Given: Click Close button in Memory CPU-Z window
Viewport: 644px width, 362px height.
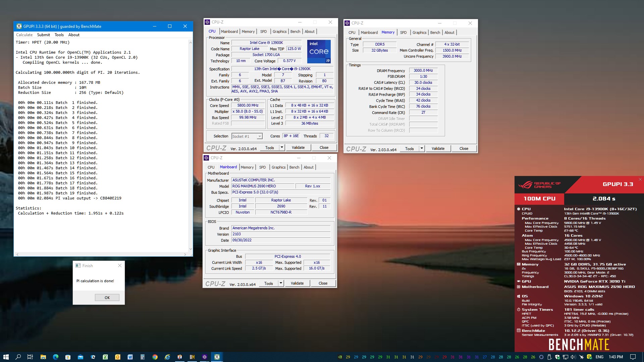Looking at the screenshot, I should pyautogui.click(x=464, y=148).
